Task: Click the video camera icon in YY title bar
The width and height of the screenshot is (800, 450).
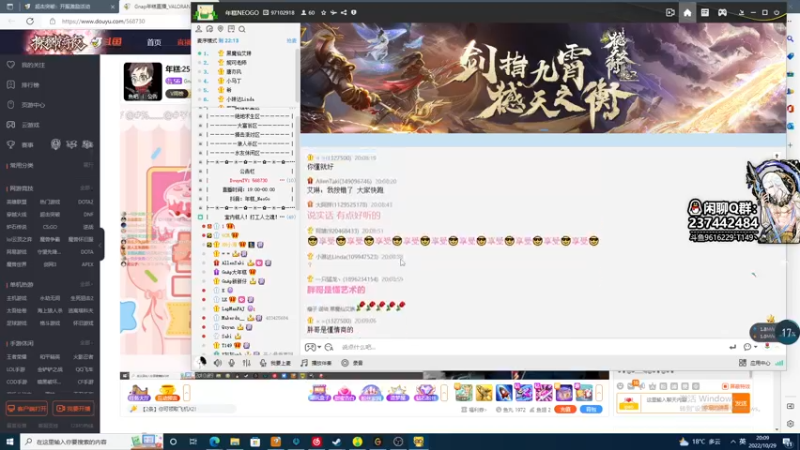Action: [670, 13]
